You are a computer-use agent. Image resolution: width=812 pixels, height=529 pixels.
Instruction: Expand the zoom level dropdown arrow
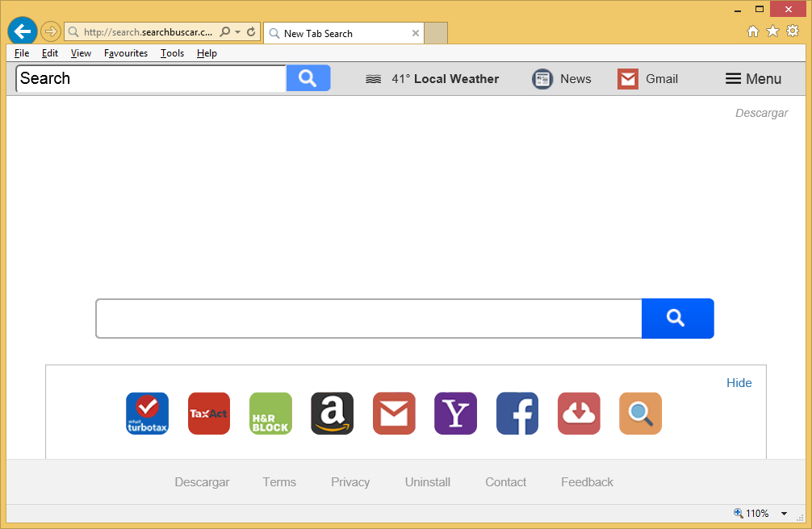pyautogui.click(x=784, y=514)
